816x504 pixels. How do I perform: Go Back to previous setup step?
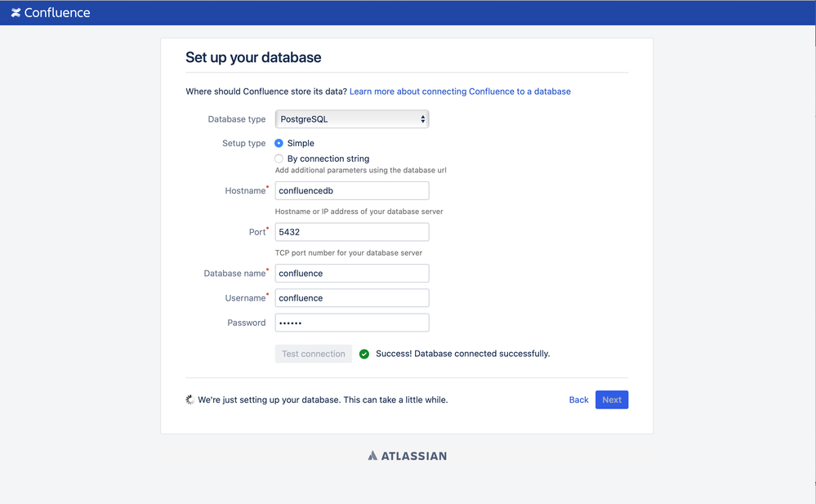coord(578,400)
